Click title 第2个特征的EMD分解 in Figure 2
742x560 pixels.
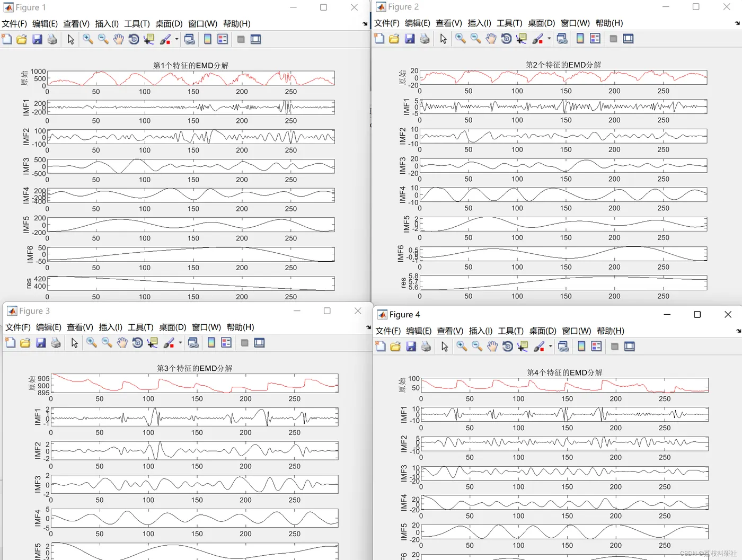[563, 65]
